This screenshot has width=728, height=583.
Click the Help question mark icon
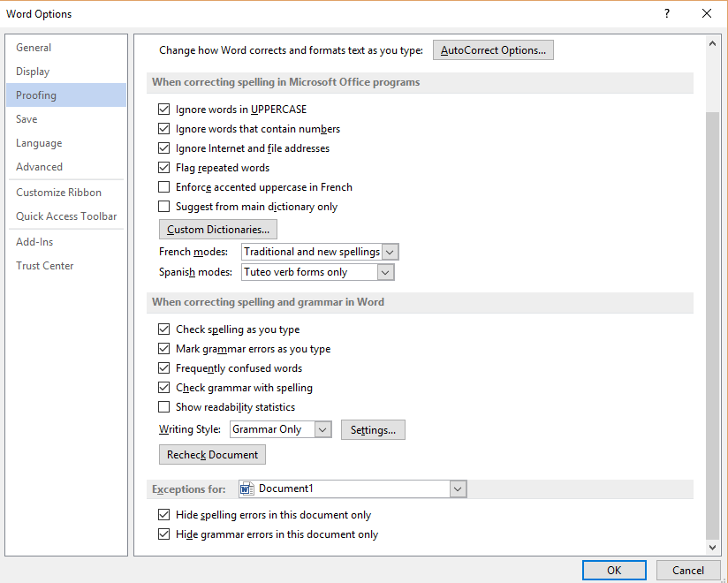point(667,13)
